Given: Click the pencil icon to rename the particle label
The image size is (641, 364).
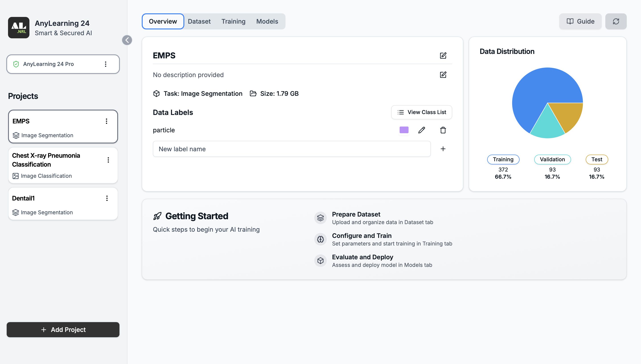Looking at the screenshot, I should pyautogui.click(x=422, y=130).
